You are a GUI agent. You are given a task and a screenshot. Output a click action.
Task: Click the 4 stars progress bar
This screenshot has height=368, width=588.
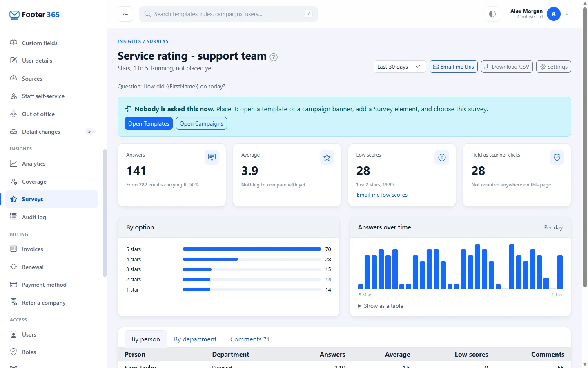[252, 259]
